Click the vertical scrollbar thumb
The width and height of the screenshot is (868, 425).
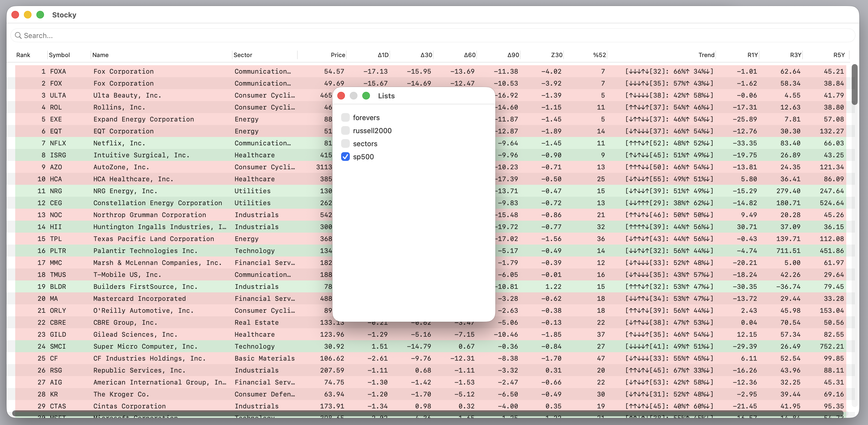[854, 84]
